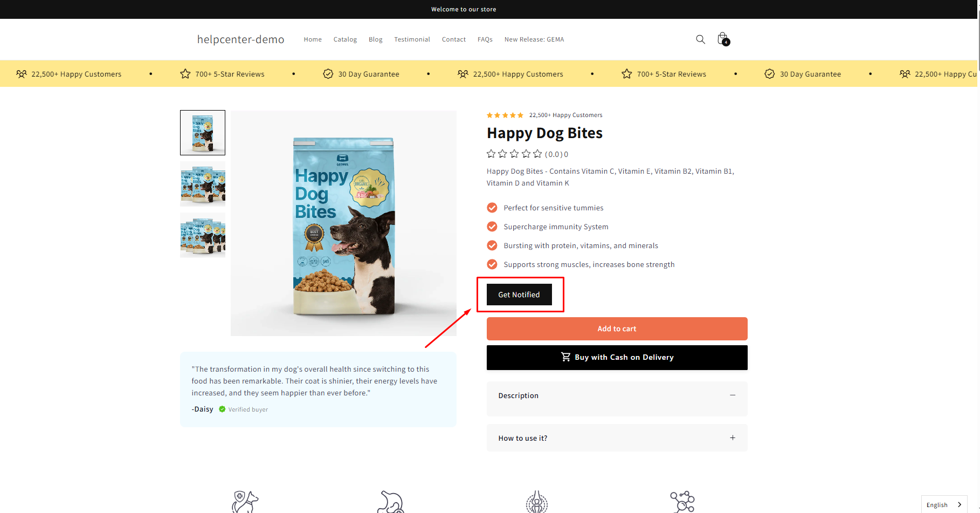Open the Catalog menu link
980x513 pixels.
point(345,39)
